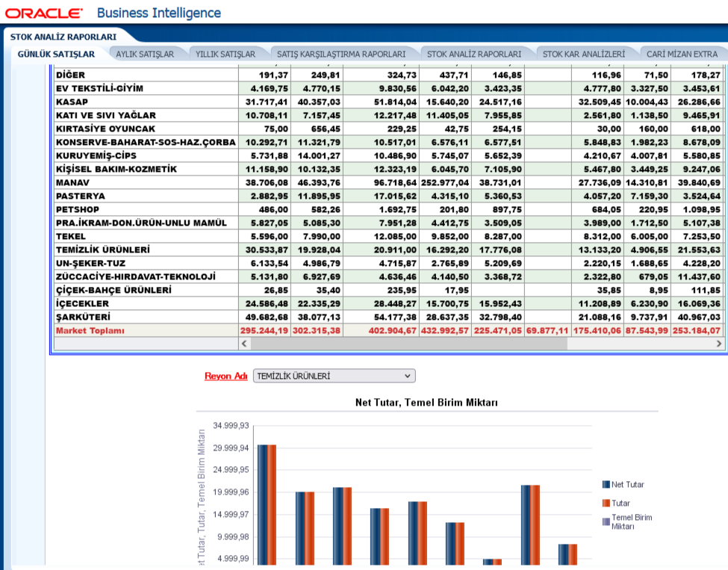The height and width of the screenshot is (570, 728).
Task: Click the DİĞER row label
Action: tap(70, 75)
